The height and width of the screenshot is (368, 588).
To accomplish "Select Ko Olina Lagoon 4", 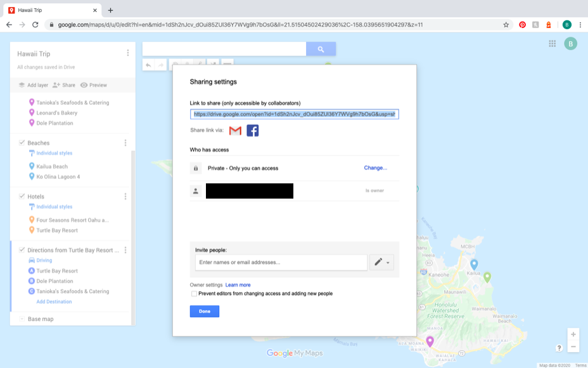I will click(x=58, y=176).
